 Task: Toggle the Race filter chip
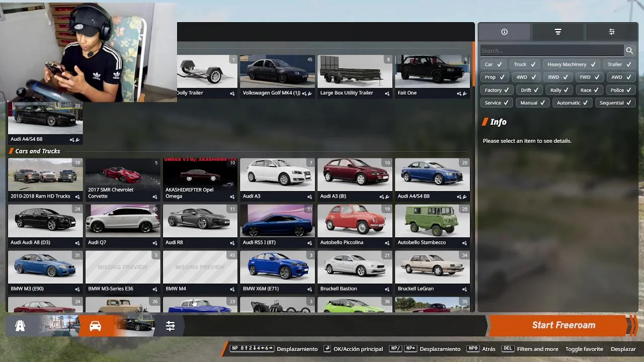[589, 90]
